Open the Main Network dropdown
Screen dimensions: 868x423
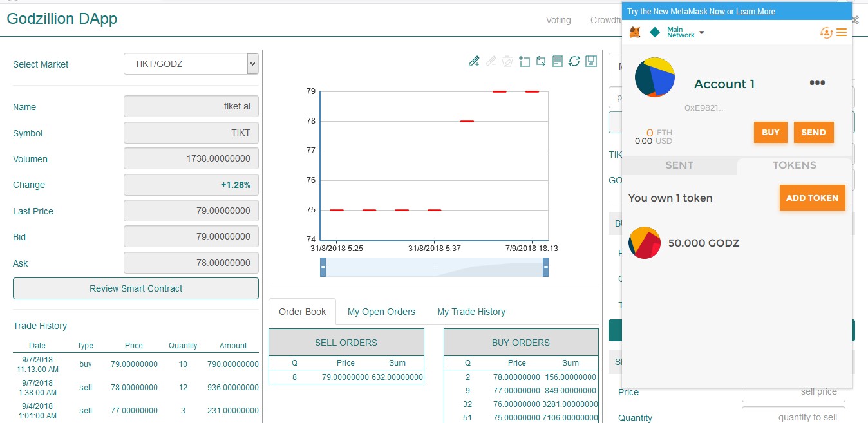[x=686, y=32]
